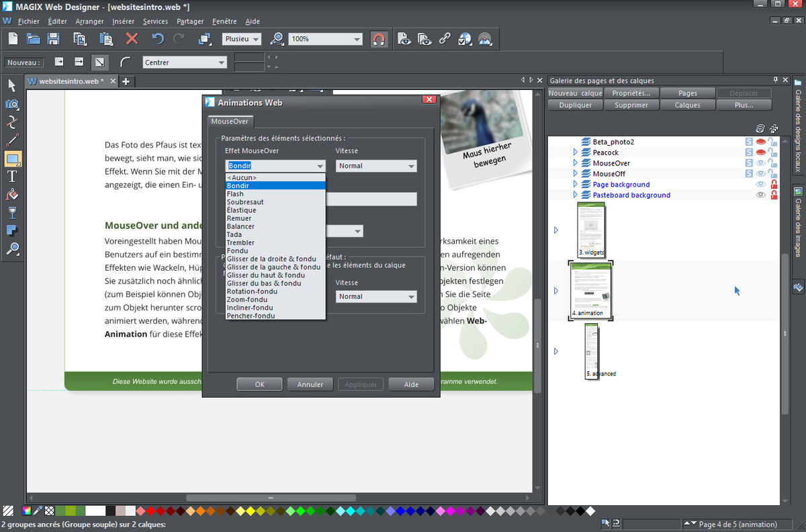Select the Fill bucket tool
This screenshot has height=532, width=806.
[x=12, y=195]
